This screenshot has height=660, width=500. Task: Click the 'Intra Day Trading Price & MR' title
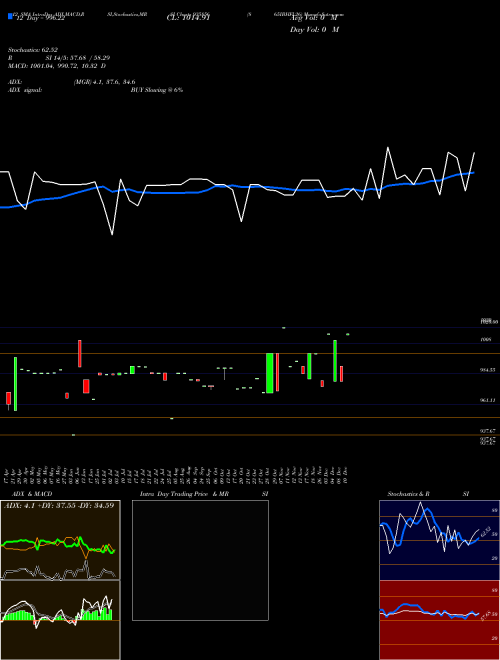click(184, 494)
